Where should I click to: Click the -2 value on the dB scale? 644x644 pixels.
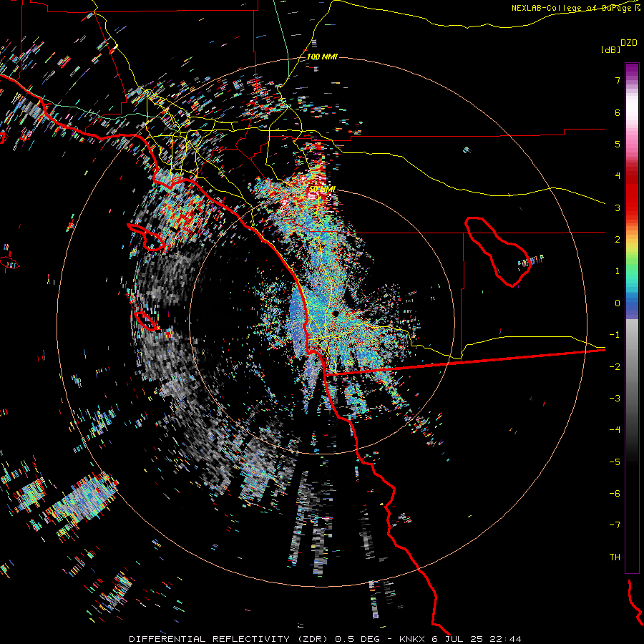click(615, 367)
